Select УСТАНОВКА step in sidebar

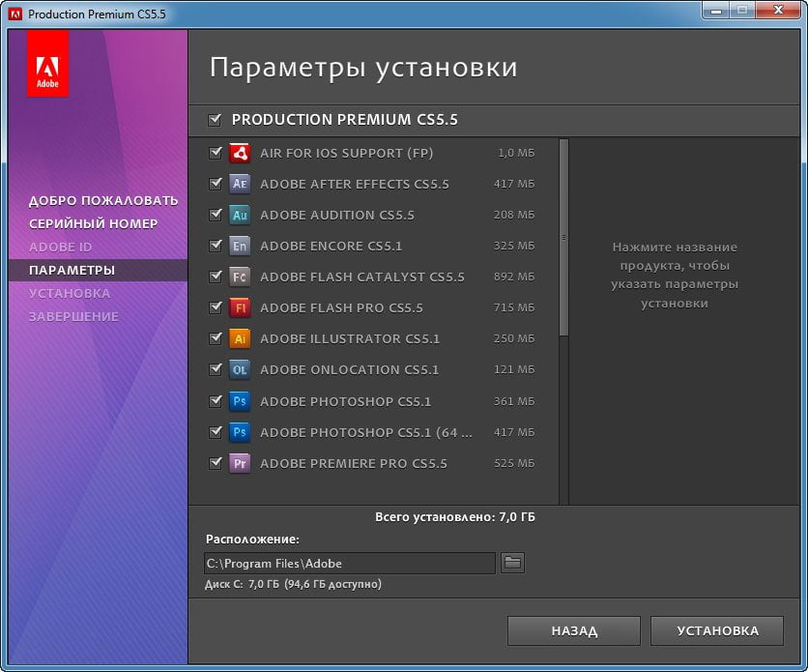(x=70, y=293)
